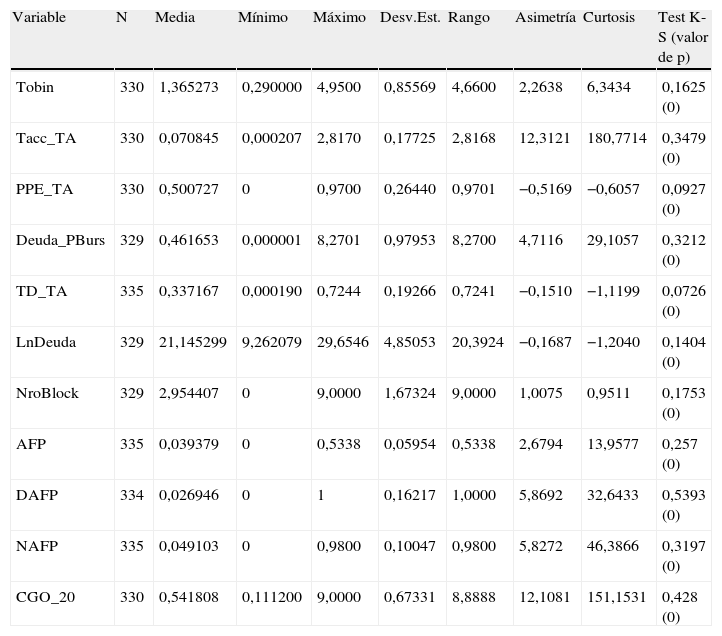Image resolution: width=722 pixels, height=636 pixels.
Task: Click the Media column header
Action: [x=175, y=18]
